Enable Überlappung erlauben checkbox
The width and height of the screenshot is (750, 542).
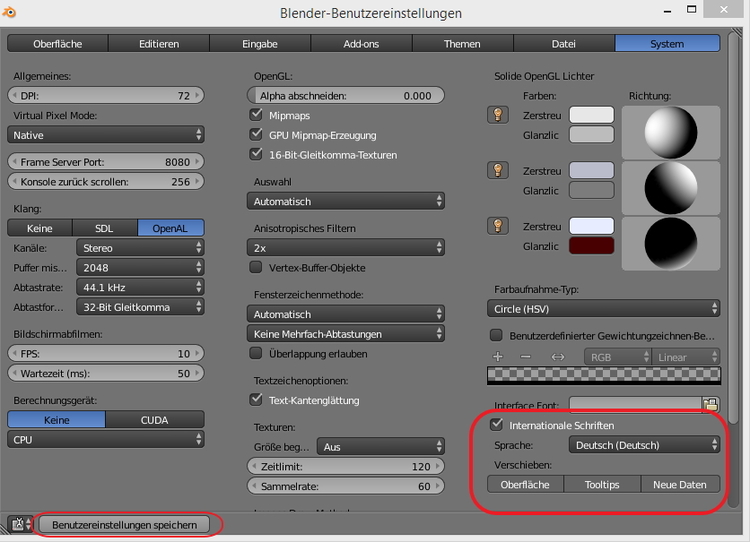click(256, 353)
